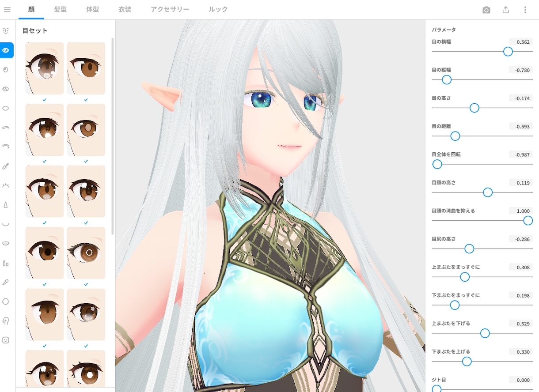Viewport: 539px width, 392px height.
Task: Open the camera capture mode
Action: tap(486, 10)
